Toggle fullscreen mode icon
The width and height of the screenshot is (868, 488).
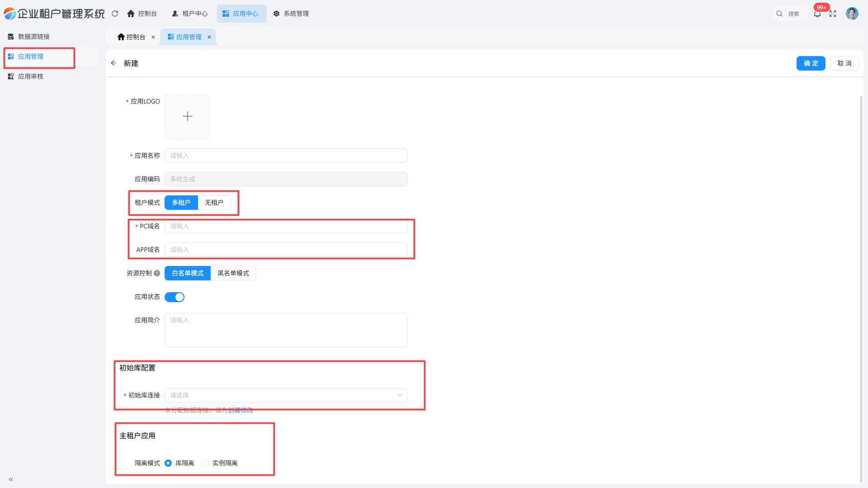pos(833,14)
